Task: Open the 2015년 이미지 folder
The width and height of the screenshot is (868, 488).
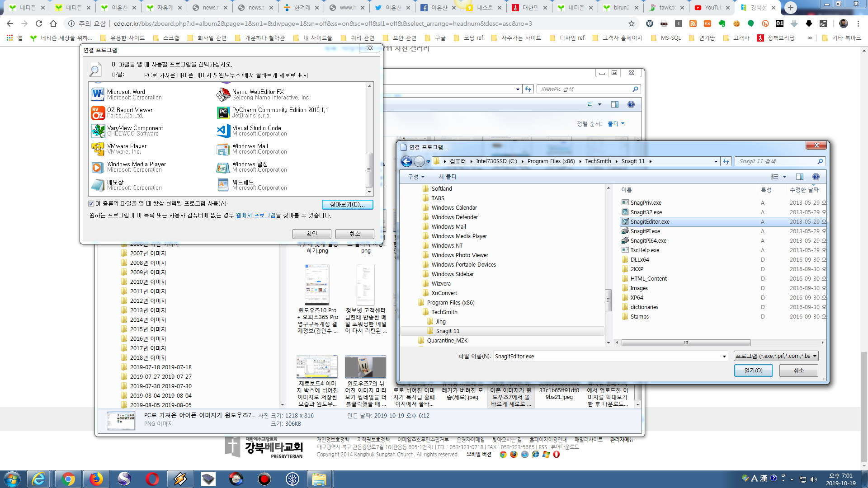Action: click(148, 329)
